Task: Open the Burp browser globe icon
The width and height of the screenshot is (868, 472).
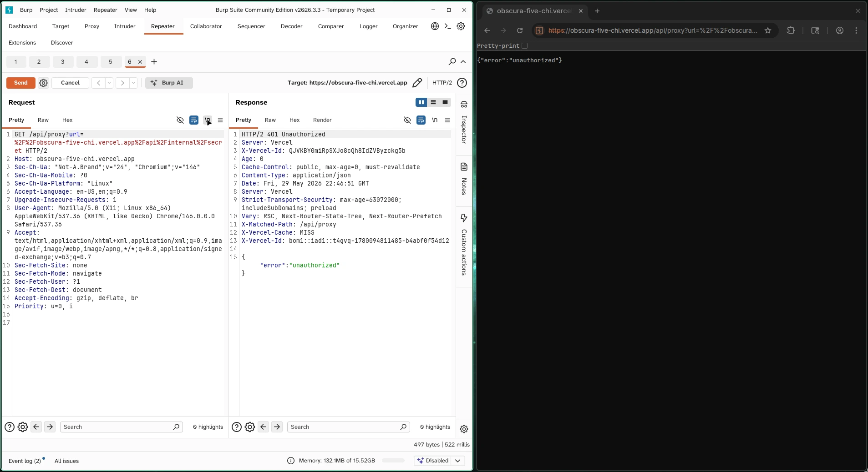Action: [x=435, y=26]
